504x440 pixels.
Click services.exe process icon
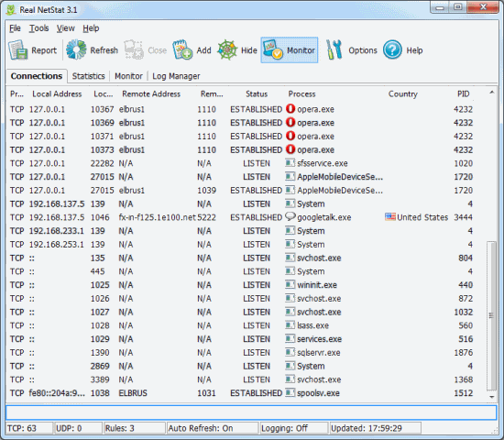point(290,338)
